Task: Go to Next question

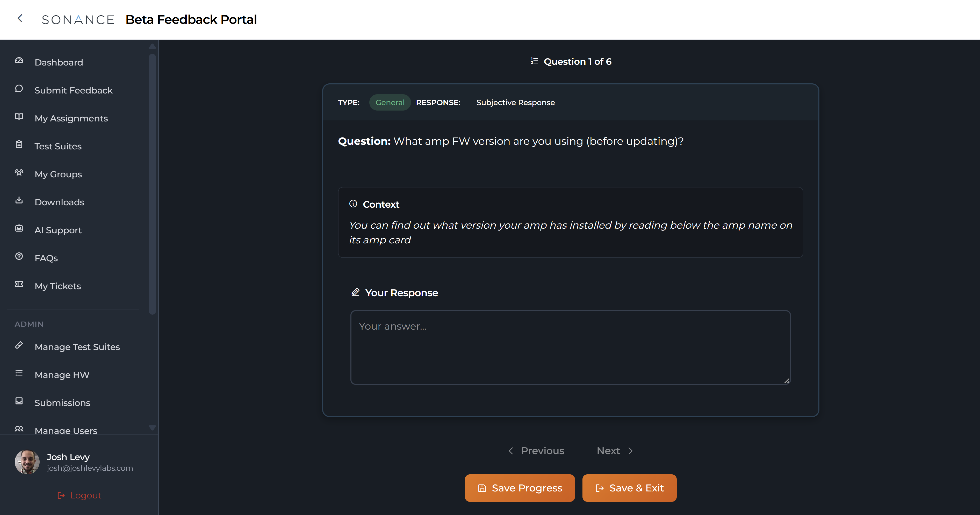Action: [614, 451]
